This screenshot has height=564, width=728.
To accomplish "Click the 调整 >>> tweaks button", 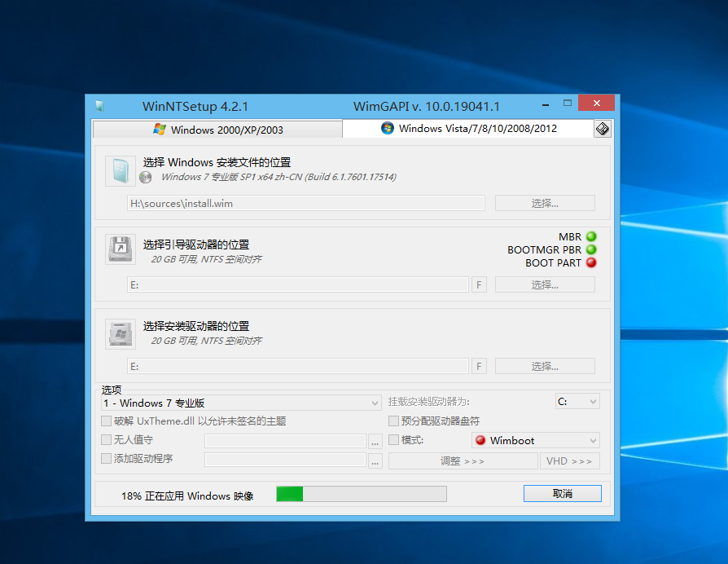I will (x=463, y=460).
